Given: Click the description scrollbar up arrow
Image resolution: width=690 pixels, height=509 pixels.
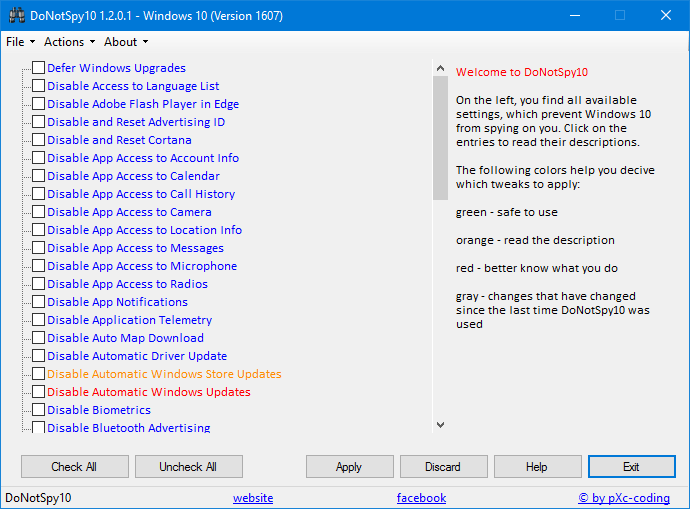Looking at the screenshot, I should tap(440, 68).
